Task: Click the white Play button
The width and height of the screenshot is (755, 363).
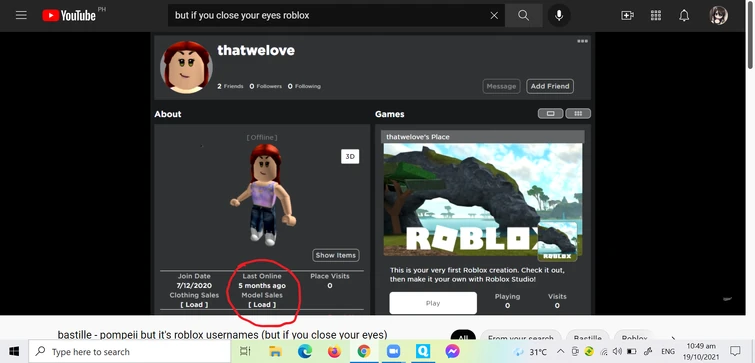Action: pos(433,303)
